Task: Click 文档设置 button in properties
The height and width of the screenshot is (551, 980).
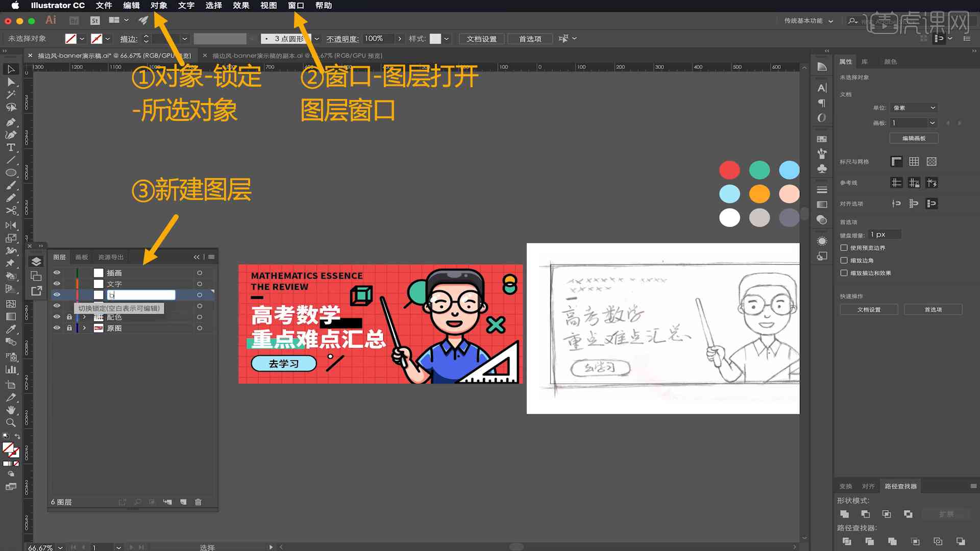Action: pos(870,309)
